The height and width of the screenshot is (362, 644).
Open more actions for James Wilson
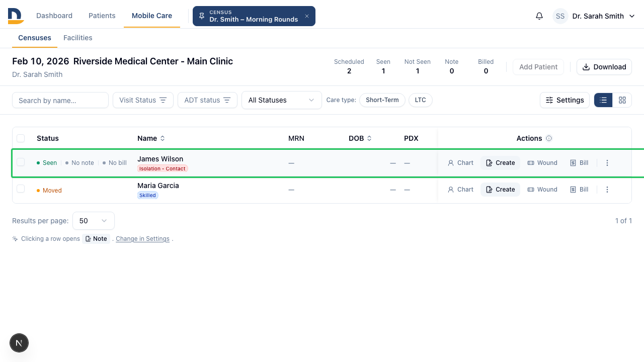(x=607, y=163)
